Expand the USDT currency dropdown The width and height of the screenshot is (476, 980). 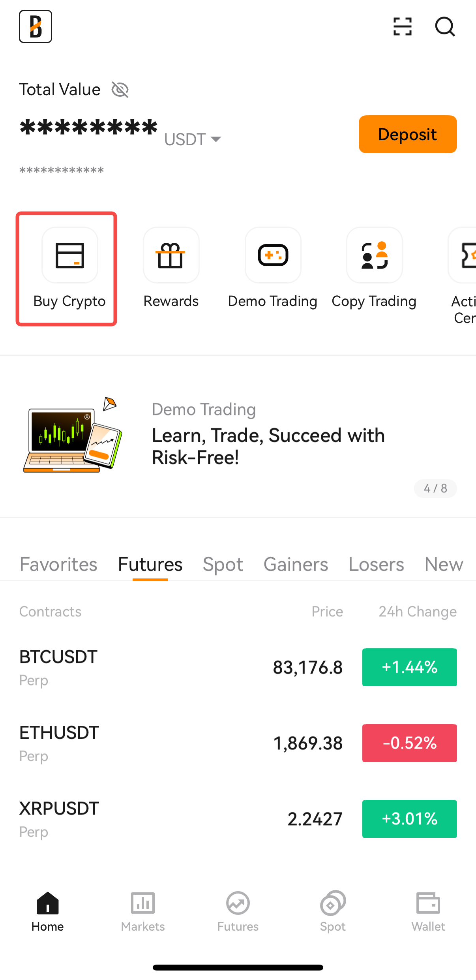(193, 139)
